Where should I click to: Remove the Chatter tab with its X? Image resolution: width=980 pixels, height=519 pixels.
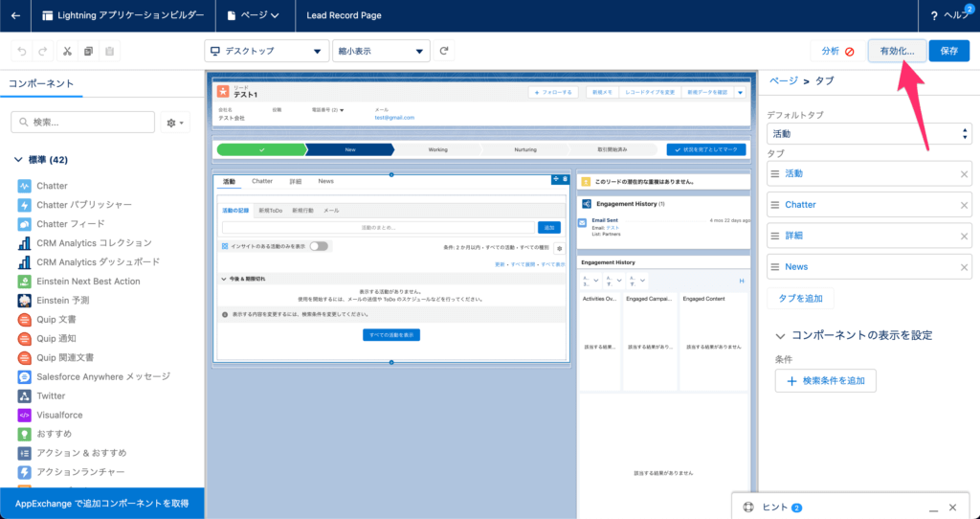(x=964, y=205)
